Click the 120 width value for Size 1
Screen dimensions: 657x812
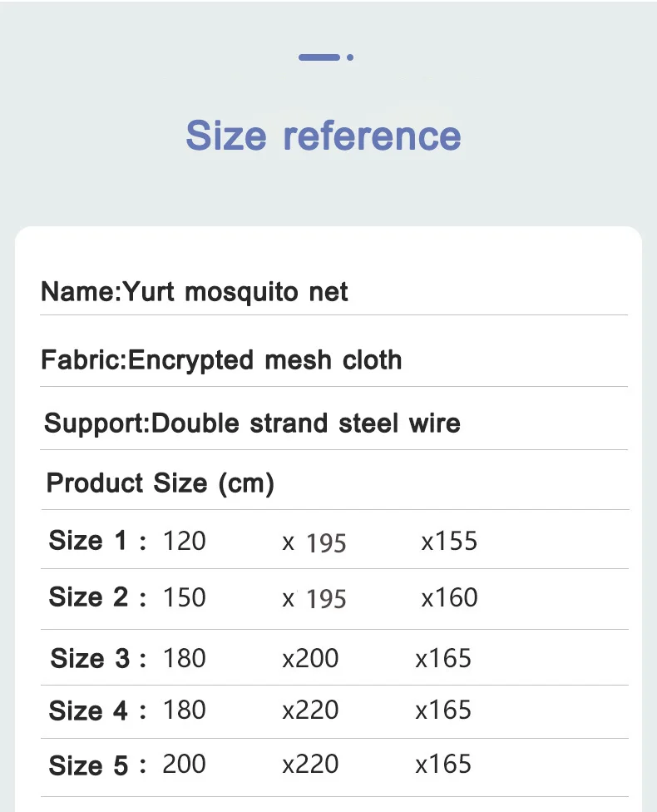185,541
